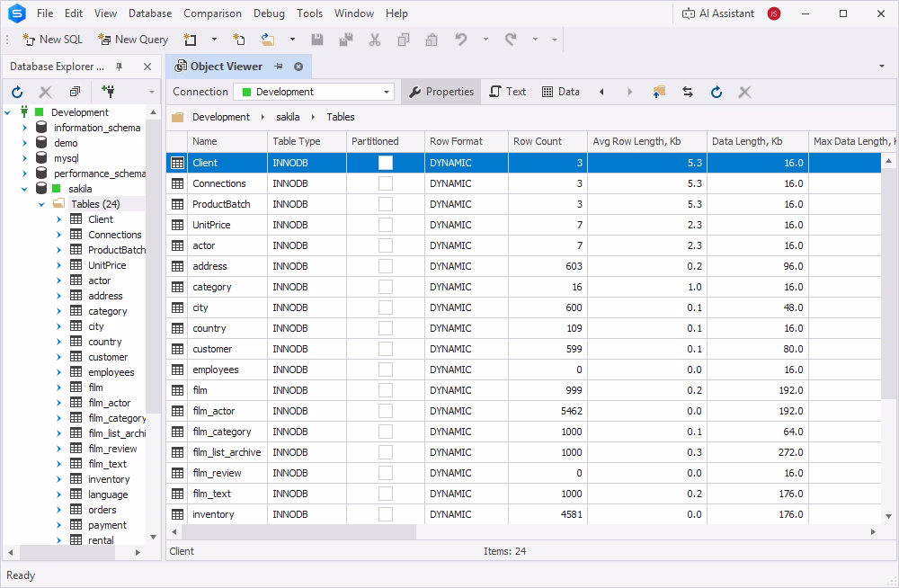This screenshot has width=899, height=588.
Task: Click sakila in the breadcrumb path
Action: [288, 117]
